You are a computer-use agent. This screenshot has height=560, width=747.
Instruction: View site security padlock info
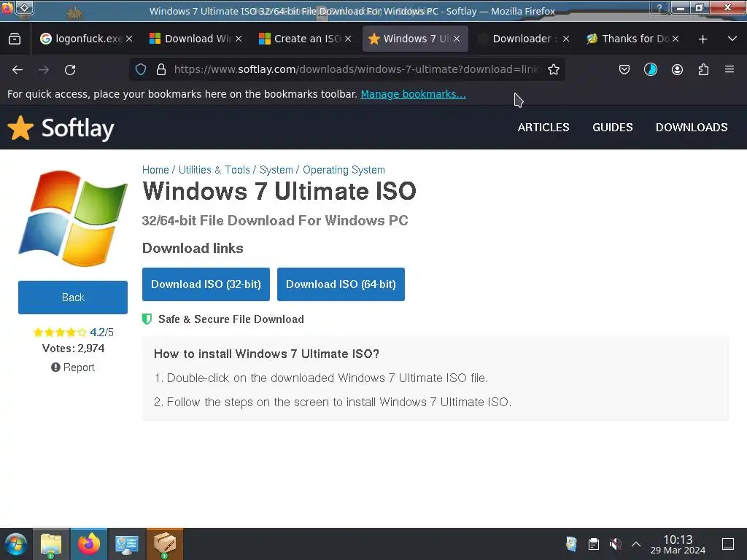[x=161, y=69]
